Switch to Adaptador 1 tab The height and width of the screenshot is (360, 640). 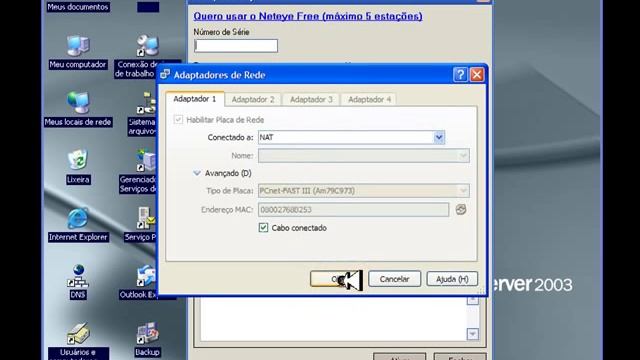(195, 99)
